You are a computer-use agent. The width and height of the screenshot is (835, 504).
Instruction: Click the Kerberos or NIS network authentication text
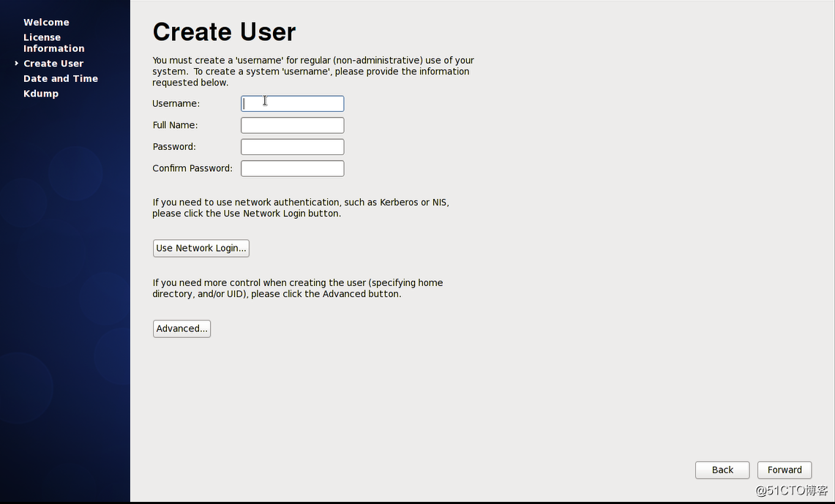(301, 208)
